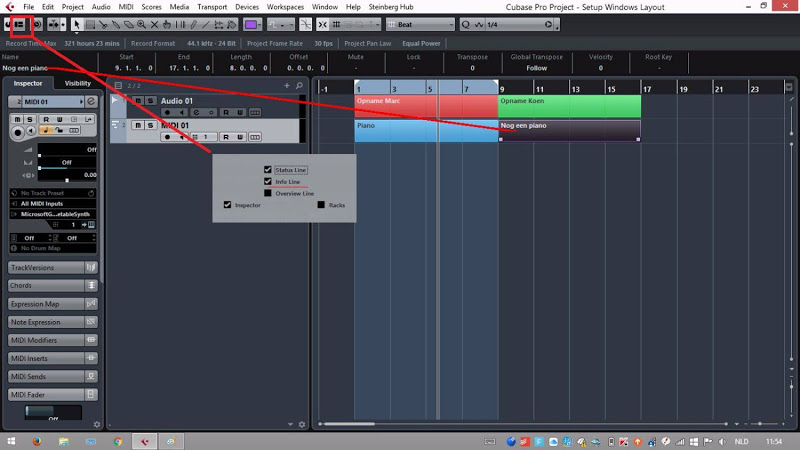Select the Draw pencil tool
800x450 pixels.
(x=193, y=24)
